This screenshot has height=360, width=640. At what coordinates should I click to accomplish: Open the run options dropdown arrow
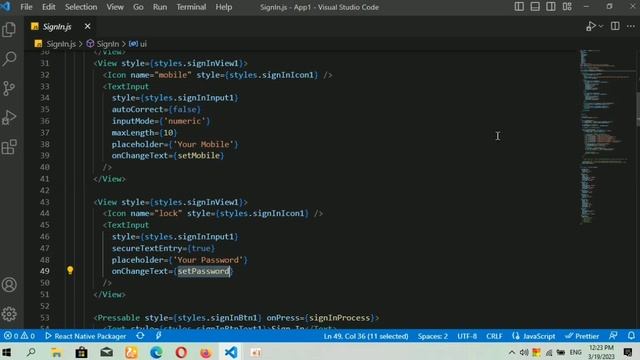[x=601, y=27]
